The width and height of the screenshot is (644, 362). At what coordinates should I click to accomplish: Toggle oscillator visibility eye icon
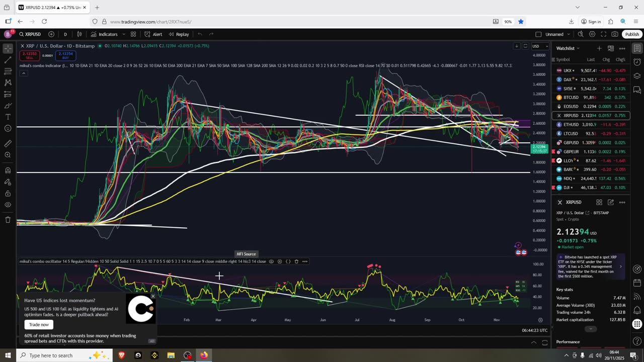[x=271, y=261]
